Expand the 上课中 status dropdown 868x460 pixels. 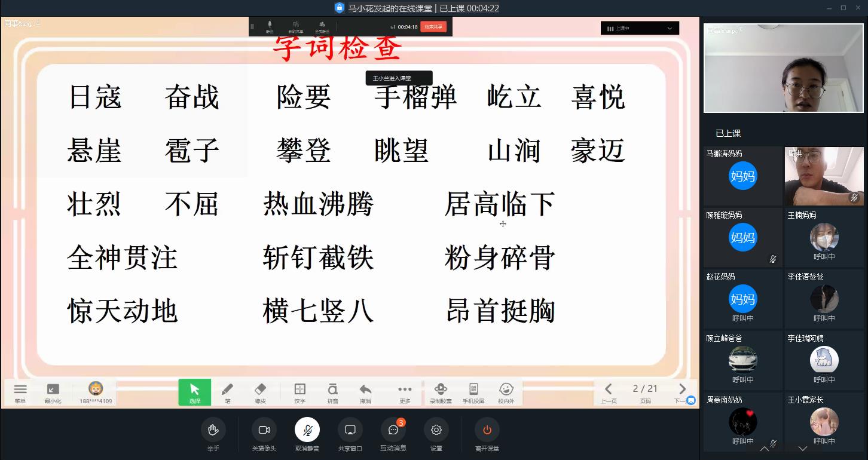point(640,28)
